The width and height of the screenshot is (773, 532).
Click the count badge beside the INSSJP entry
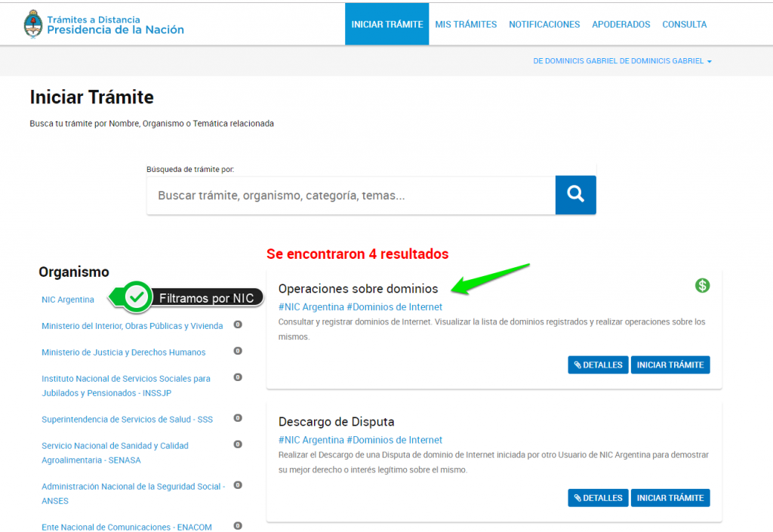(238, 377)
